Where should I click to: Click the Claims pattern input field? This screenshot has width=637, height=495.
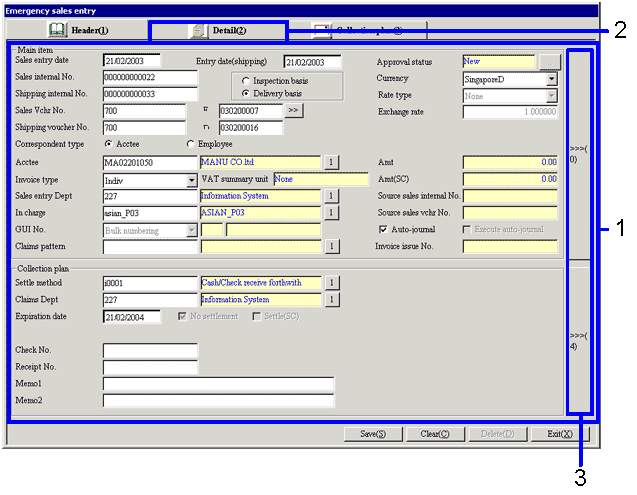[x=150, y=247]
